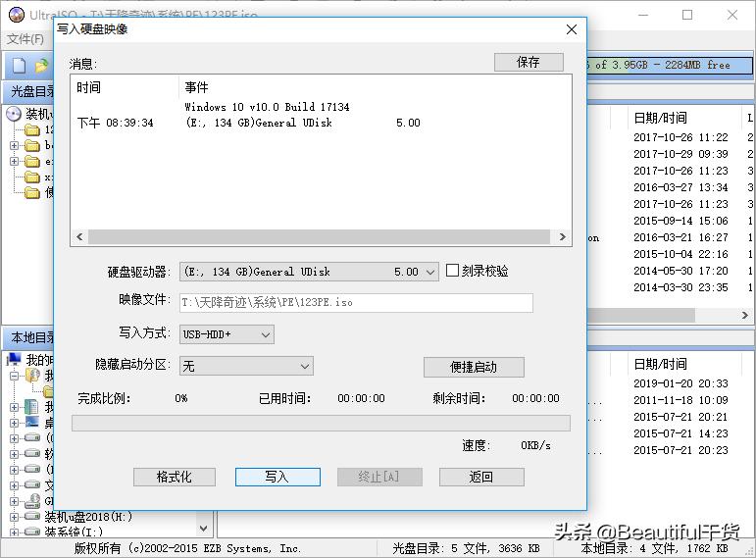
Task: Select the folder starting with 12 in disc tree
Action: point(32,129)
